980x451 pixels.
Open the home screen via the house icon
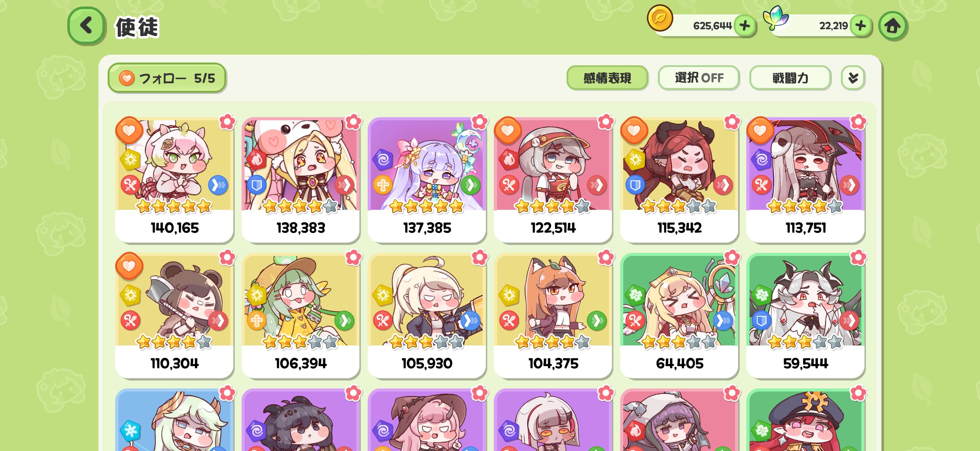pos(893,26)
